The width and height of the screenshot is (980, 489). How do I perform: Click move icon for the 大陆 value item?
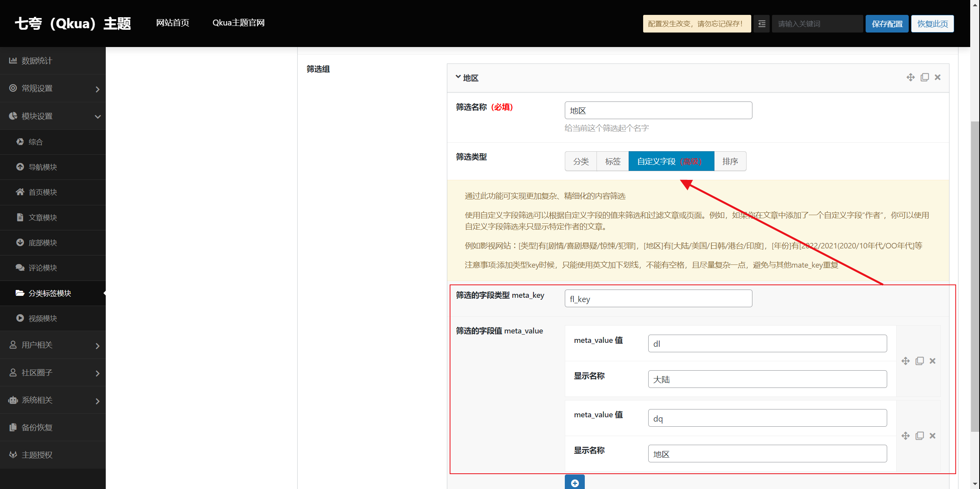click(x=906, y=361)
